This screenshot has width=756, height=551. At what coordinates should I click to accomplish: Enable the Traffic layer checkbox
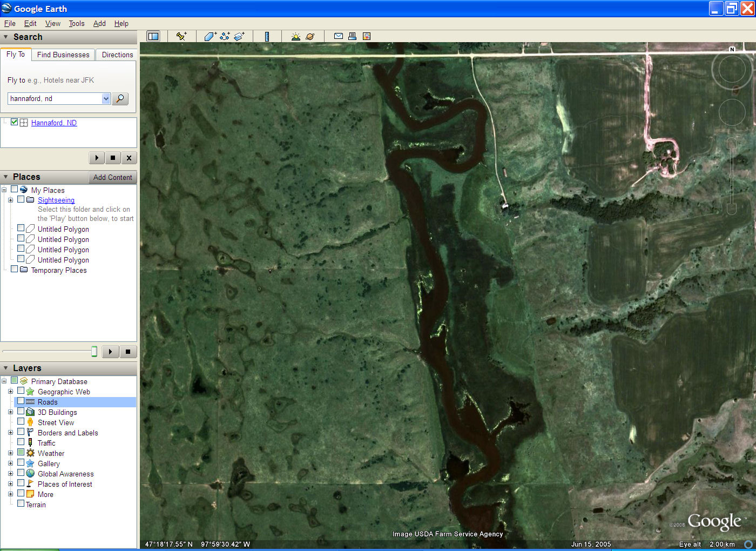pyautogui.click(x=21, y=442)
